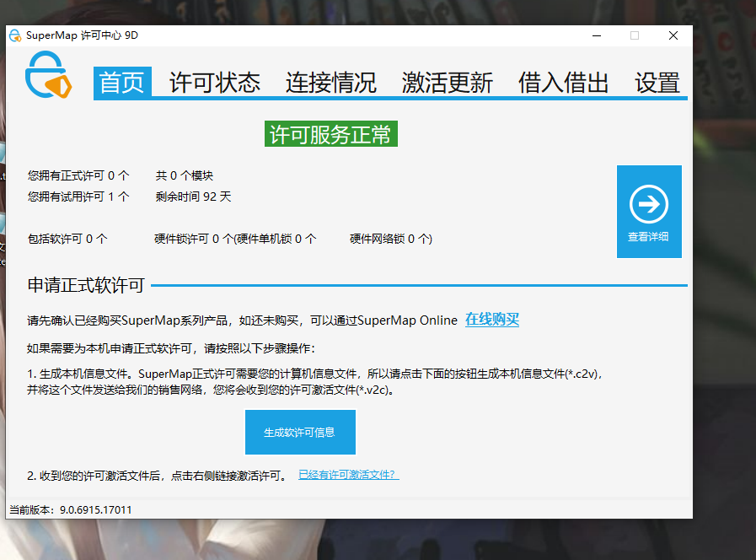This screenshot has height=560, width=756.
Task: Click the text 您拥有正式许可 0 个
Action: (x=78, y=175)
